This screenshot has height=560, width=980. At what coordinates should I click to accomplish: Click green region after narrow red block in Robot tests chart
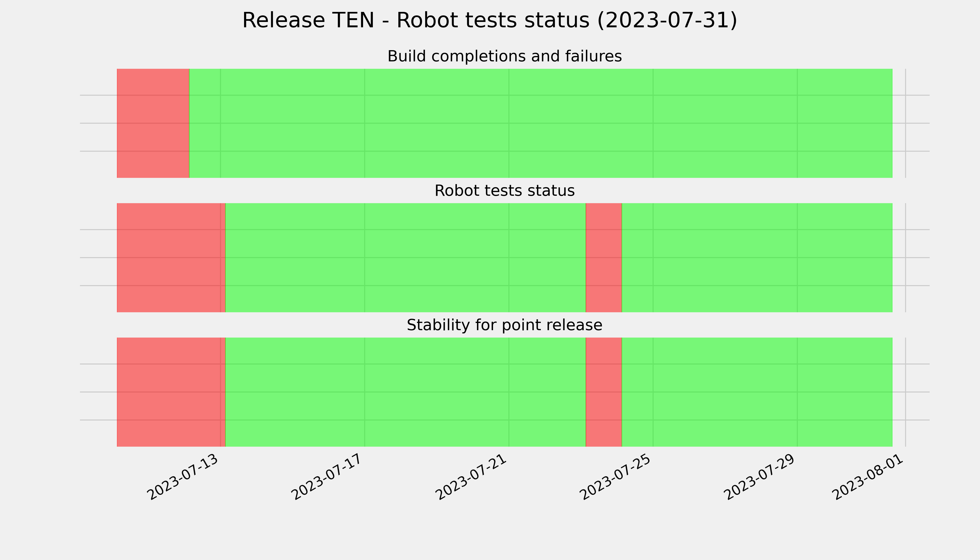click(757, 258)
